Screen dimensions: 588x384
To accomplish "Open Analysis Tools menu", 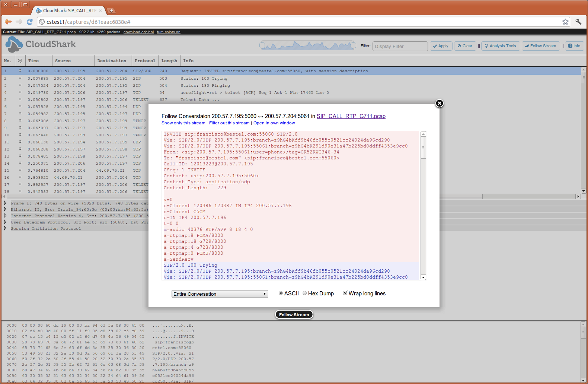I will [501, 46].
